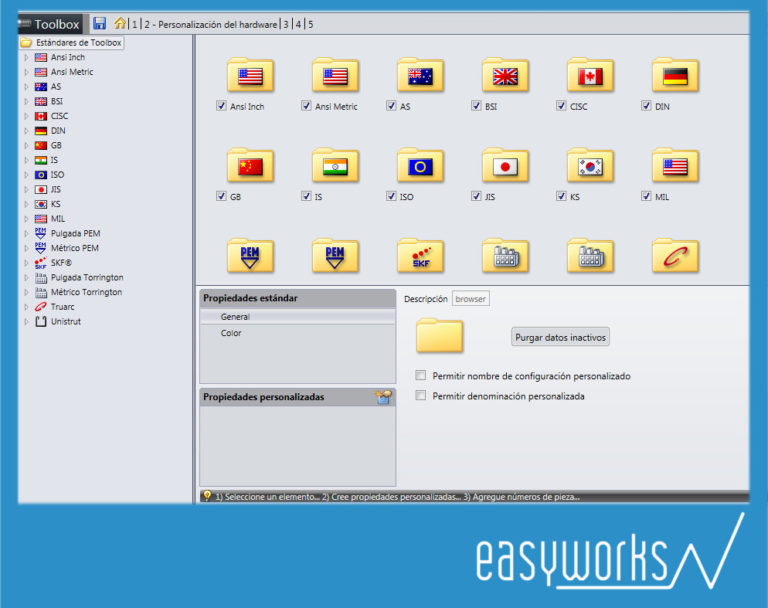Click the Descripción browser input field
Viewport: 768px width, 608px height.
[471, 298]
